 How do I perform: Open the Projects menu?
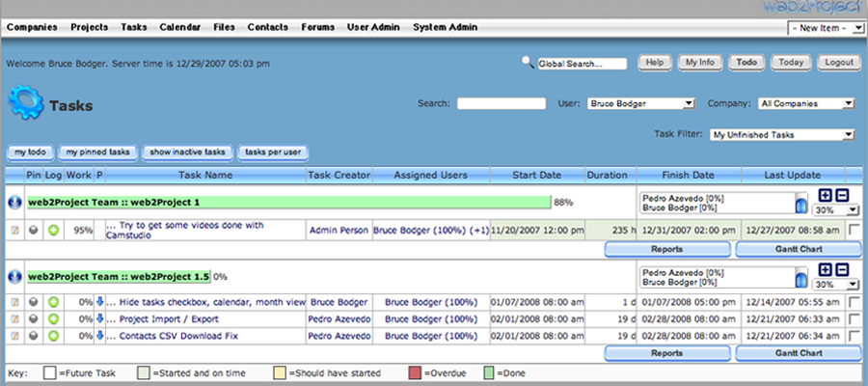tap(89, 27)
